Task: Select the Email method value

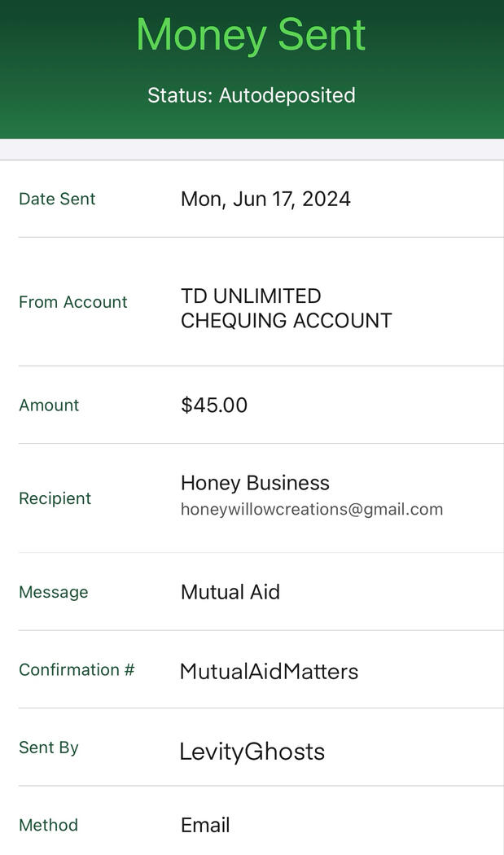Action: click(x=205, y=825)
